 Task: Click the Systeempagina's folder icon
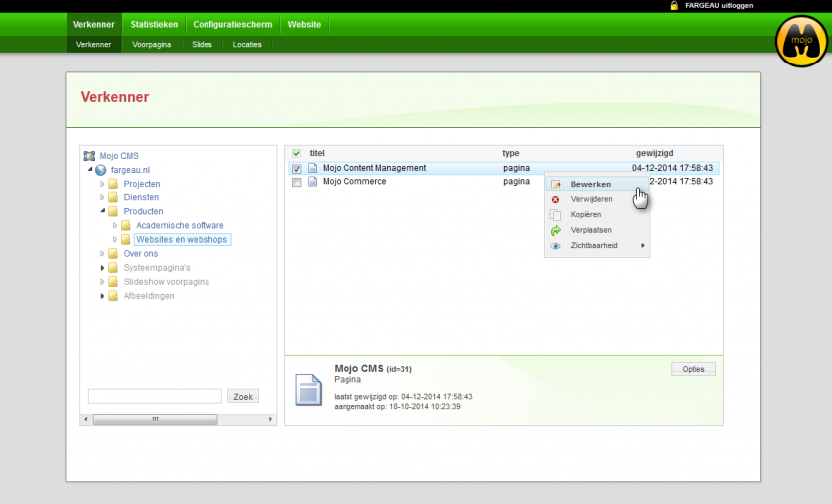113,268
